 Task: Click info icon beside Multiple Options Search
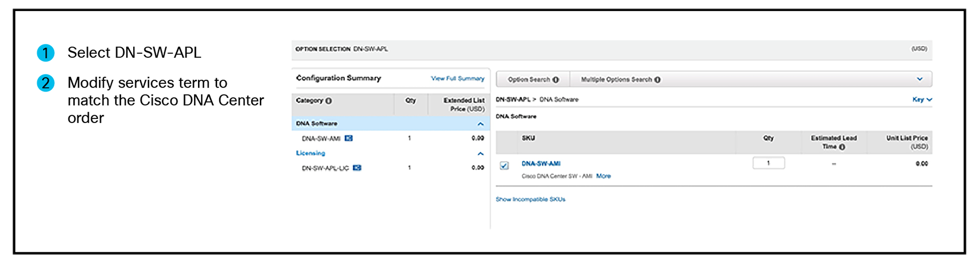(x=657, y=79)
